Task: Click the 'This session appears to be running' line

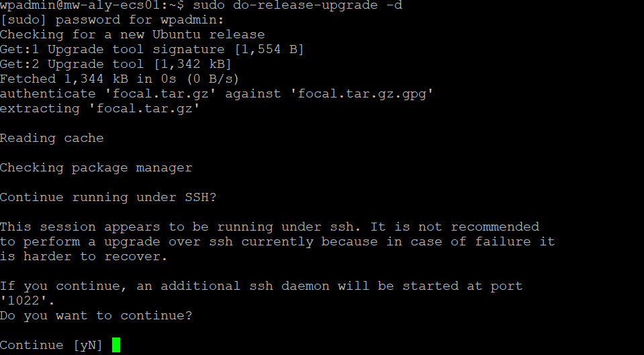Action: click(x=269, y=227)
